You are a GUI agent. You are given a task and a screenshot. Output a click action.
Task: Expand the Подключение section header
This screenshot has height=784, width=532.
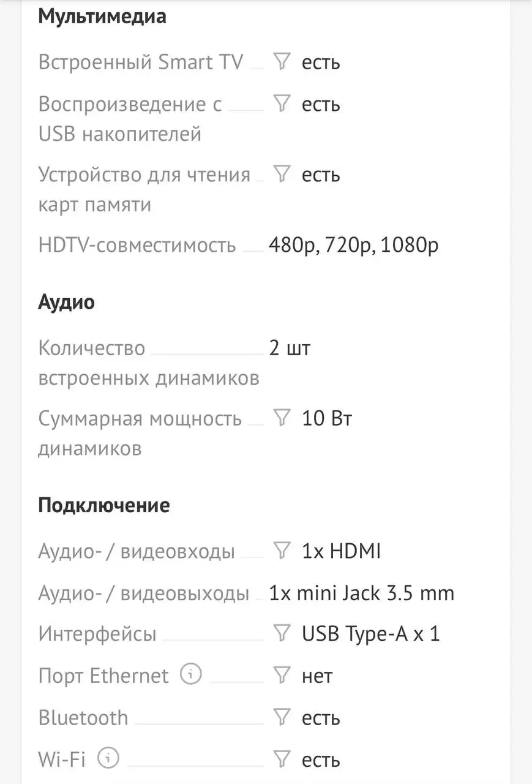coord(104,505)
